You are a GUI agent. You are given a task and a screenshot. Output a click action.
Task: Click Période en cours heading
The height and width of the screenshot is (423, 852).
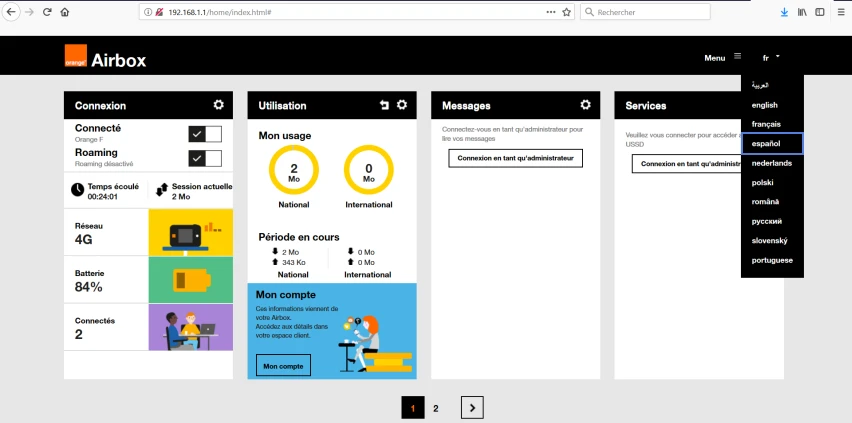point(299,237)
